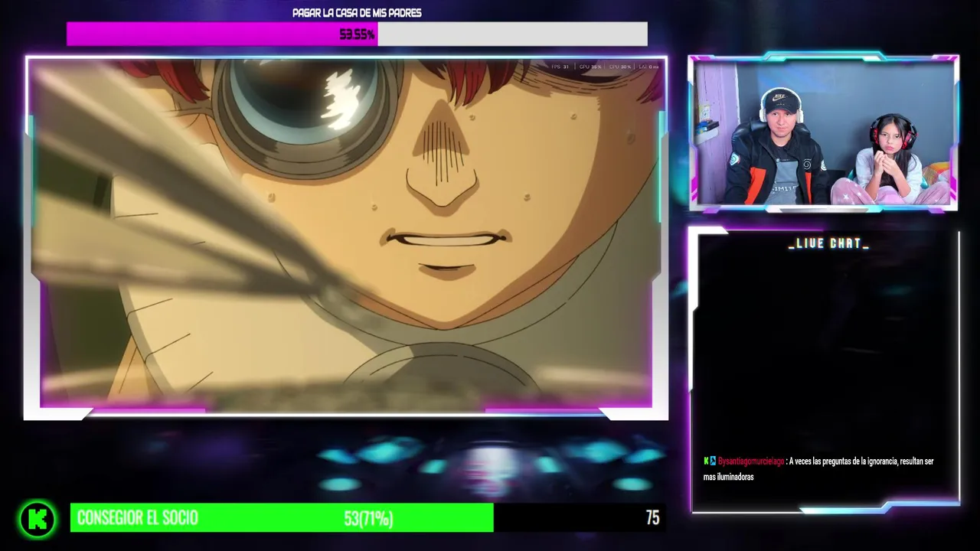Click the '53(71%)' progress value
The height and width of the screenshot is (551, 980).
pyautogui.click(x=368, y=519)
